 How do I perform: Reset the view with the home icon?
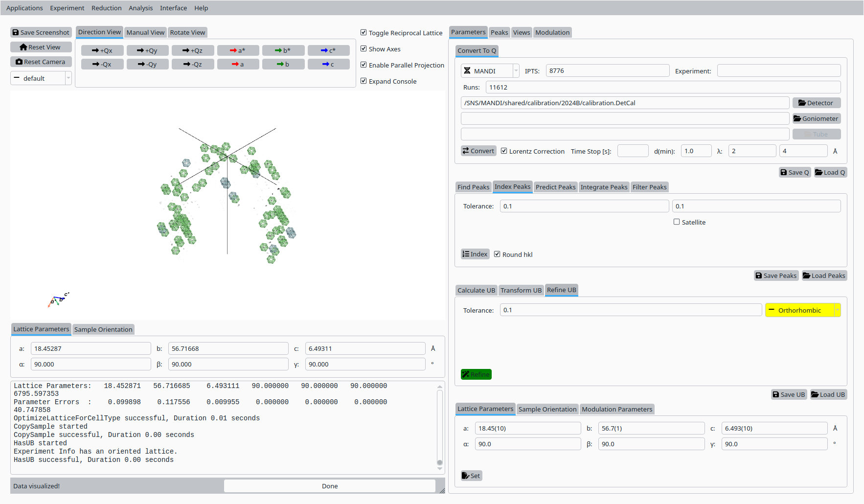41,47
